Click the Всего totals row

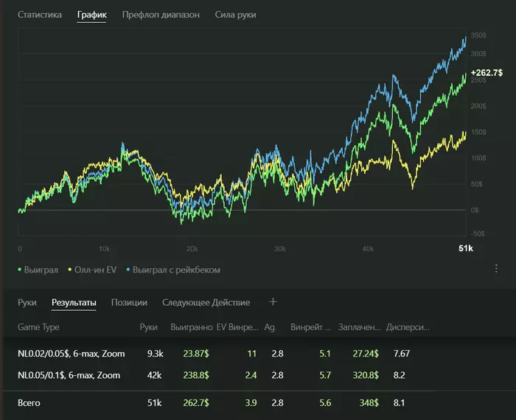coord(31,403)
